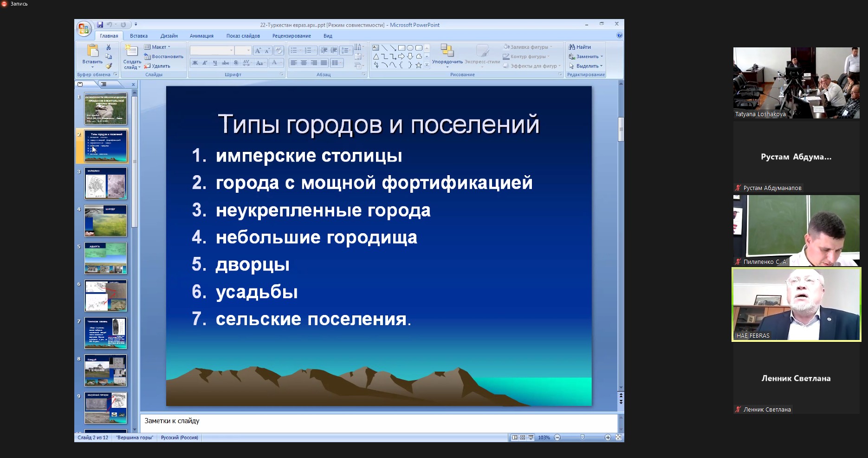Open the Вставка ribbon tab
868x458 pixels.
pyautogui.click(x=139, y=36)
